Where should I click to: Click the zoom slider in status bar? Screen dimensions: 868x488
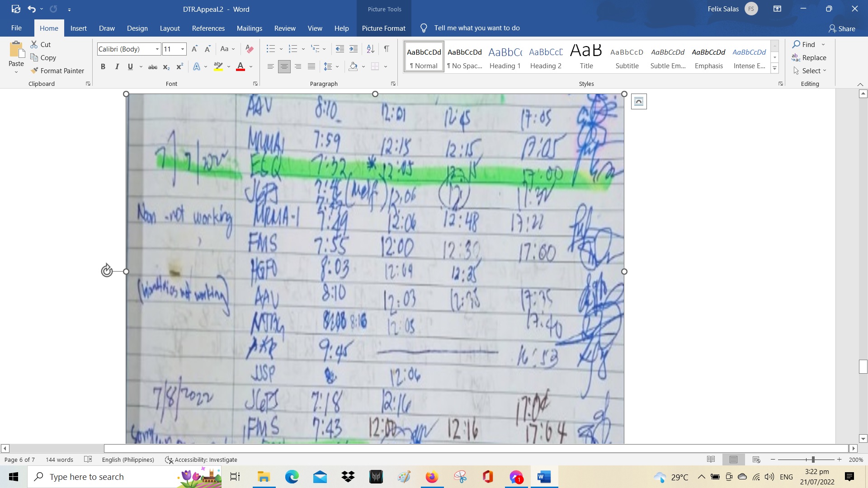tap(813, 460)
